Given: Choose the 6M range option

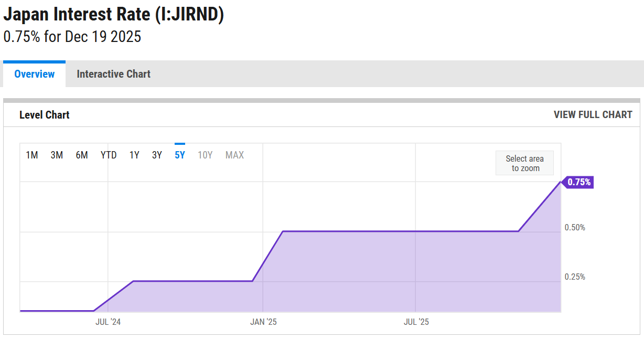Looking at the screenshot, I should click(x=82, y=155).
